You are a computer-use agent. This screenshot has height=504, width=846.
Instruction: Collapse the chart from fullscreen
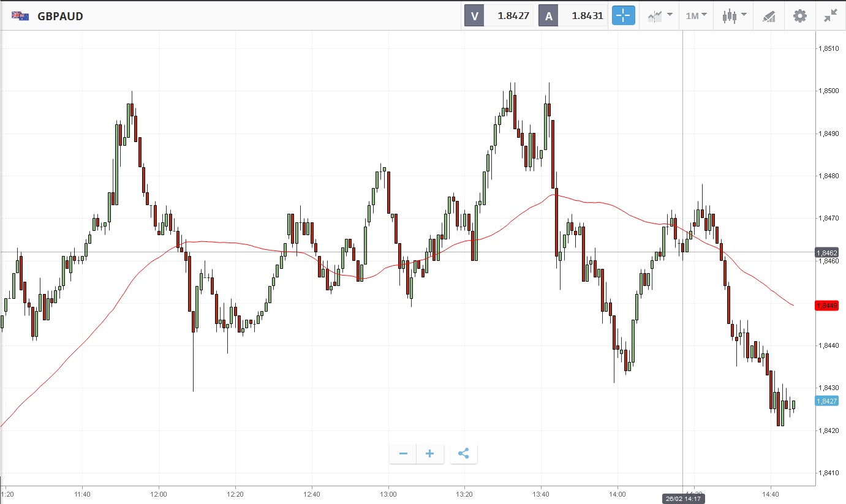[x=831, y=16]
